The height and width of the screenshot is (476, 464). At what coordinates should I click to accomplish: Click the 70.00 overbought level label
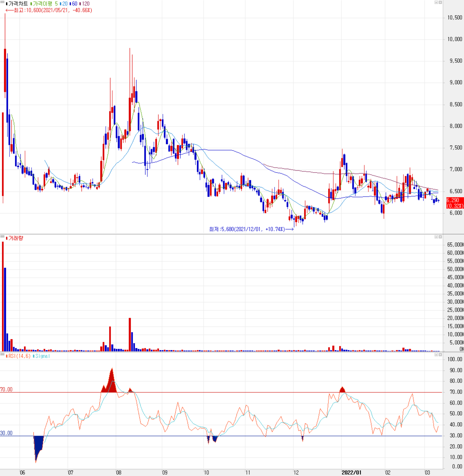coord(6,390)
